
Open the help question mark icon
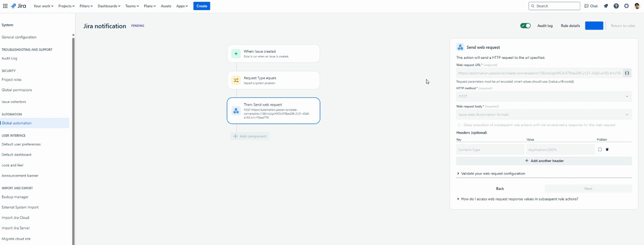(x=616, y=6)
